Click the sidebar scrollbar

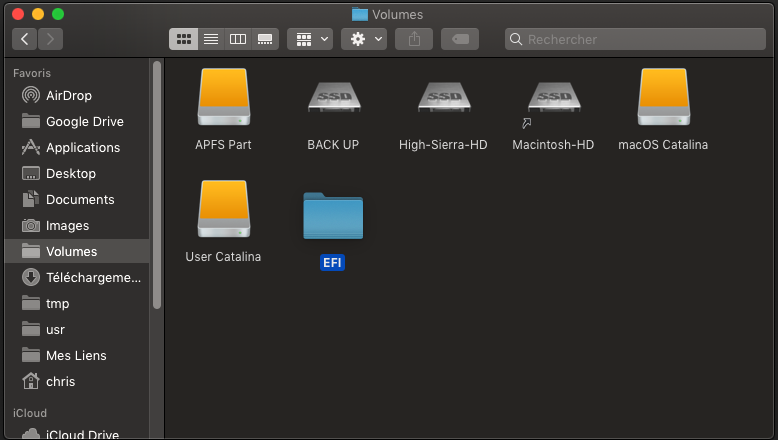click(157, 185)
